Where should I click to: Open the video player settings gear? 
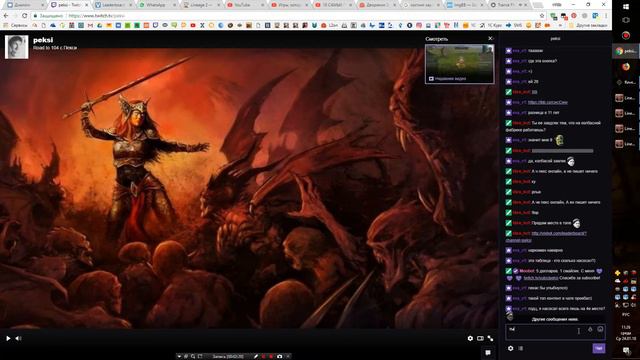click(470, 338)
